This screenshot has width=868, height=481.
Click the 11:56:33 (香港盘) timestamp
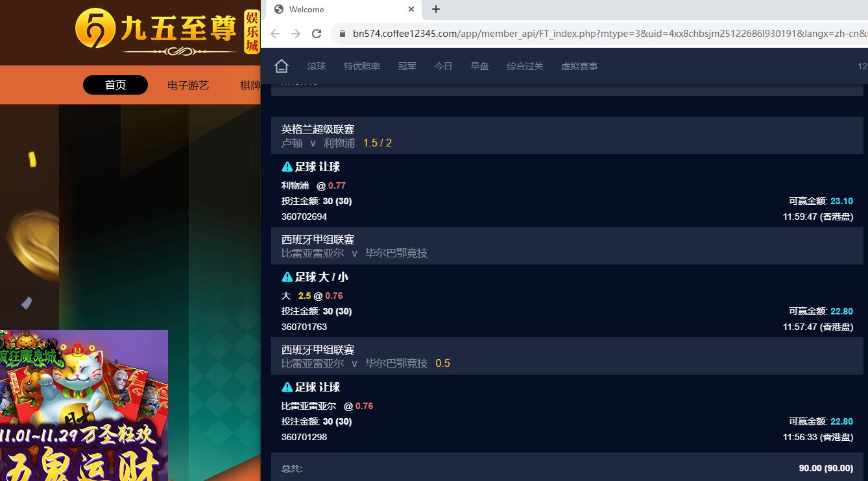pos(818,437)
